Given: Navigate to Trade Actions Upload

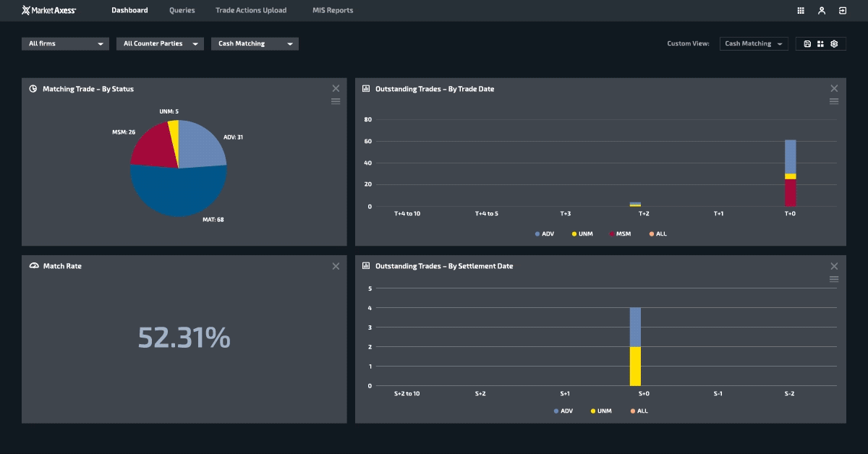Looking at the screenshot, I should pos(250,10).
